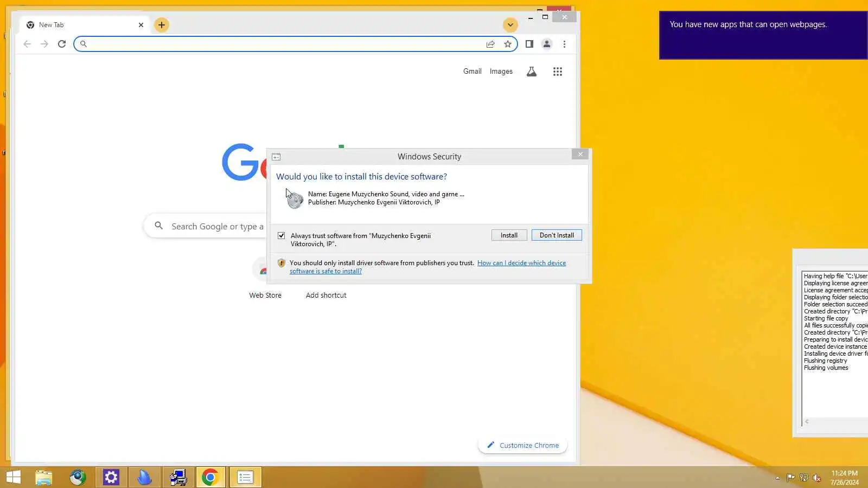Screen dimensions: 868x488
Task: Bookmark this tab with the star icon
Action: [x=508, y=44]
